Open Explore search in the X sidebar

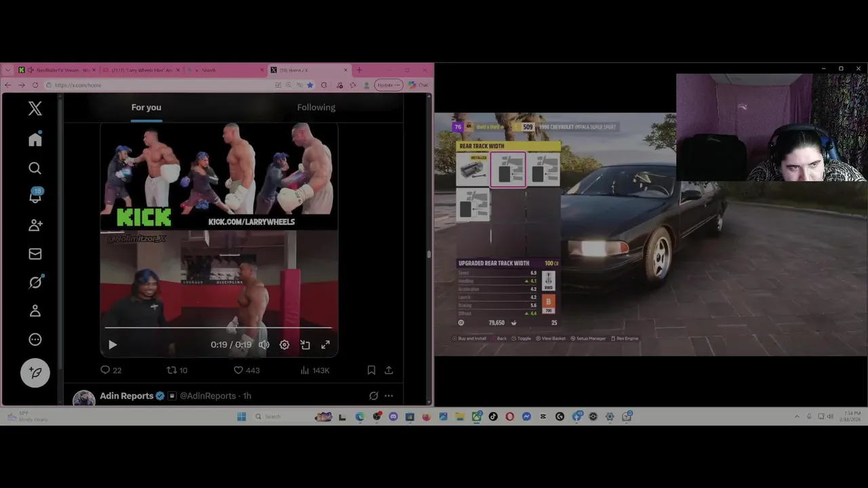pyautogui.click(x=35, y=168)
